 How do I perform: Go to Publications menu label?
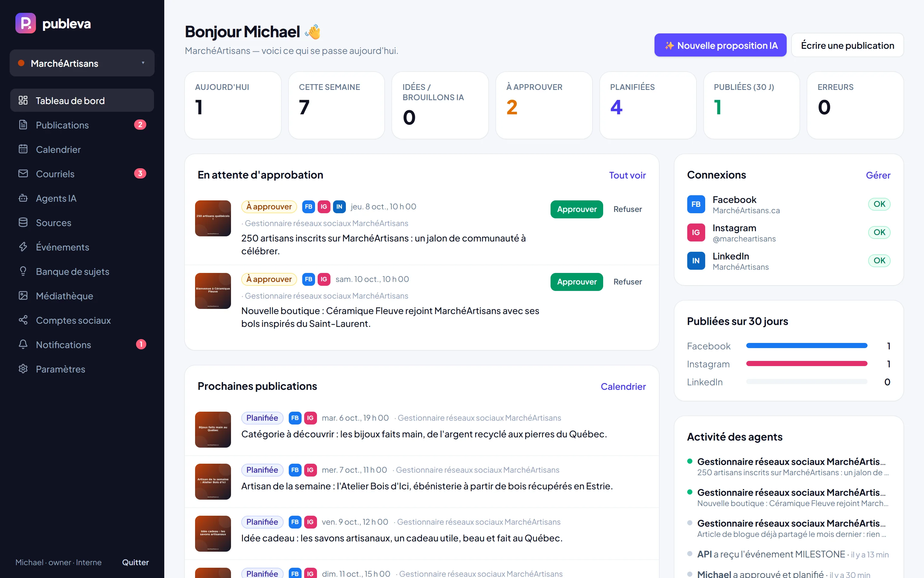[62, 125]
